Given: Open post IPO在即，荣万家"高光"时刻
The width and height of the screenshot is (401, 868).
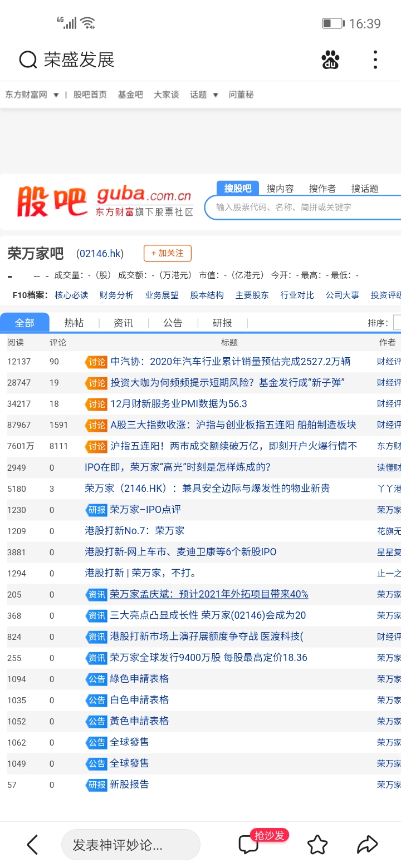Looking at the screenshot, I should [178, 467].
